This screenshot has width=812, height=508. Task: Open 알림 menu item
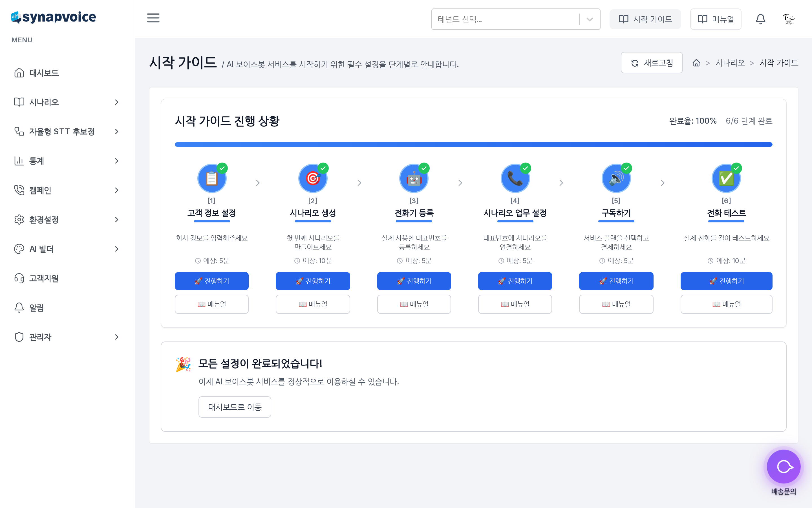pyautogui.click(x=67, y=307)
